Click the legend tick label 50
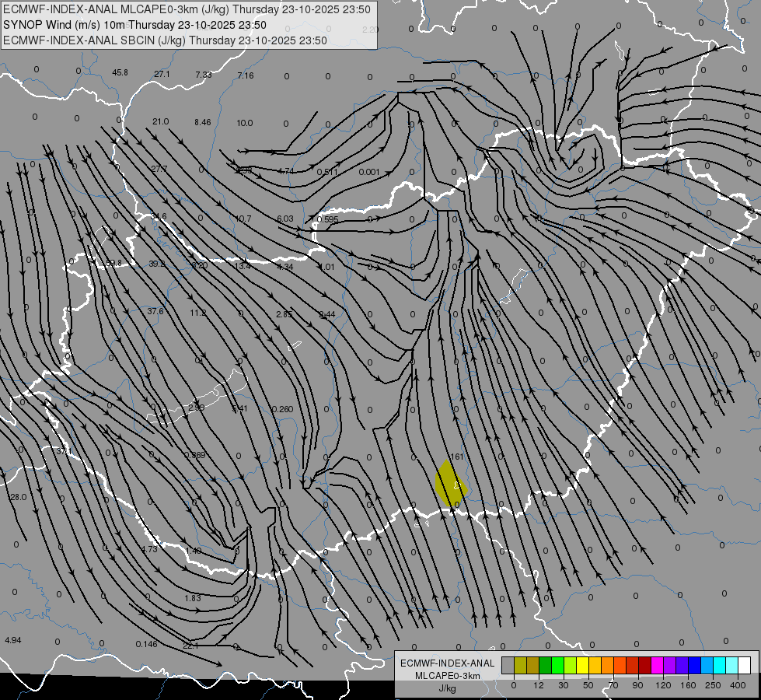 tap(588, 685)
